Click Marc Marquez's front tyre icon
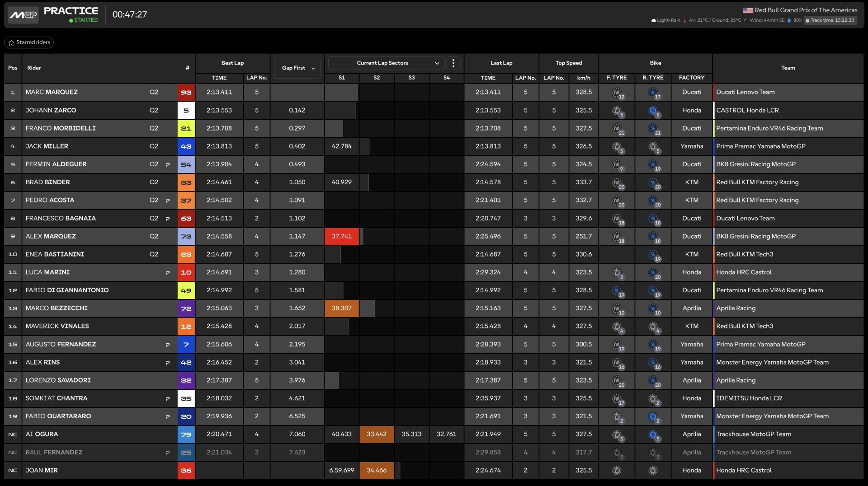868x486 pixels. [618, 93]
